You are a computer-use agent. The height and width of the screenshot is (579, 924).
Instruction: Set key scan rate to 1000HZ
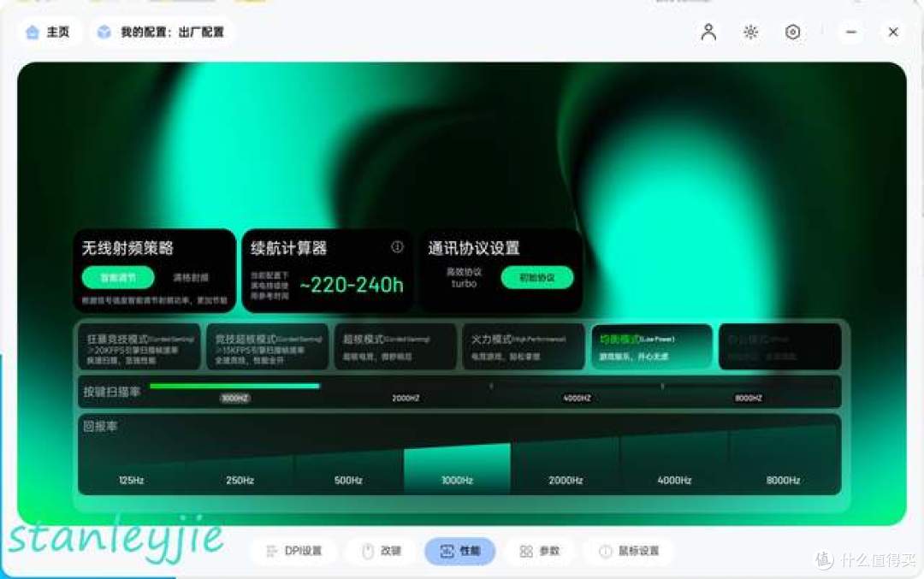click(234, 399)
